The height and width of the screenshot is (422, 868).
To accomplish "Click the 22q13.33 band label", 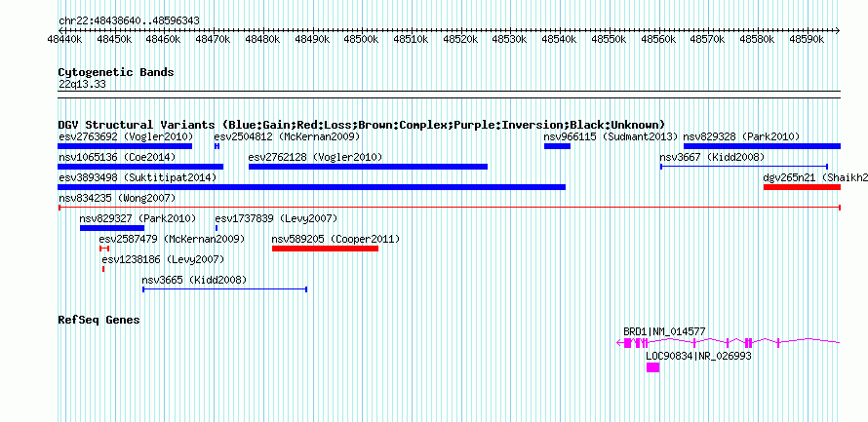I will click(82, 84).
